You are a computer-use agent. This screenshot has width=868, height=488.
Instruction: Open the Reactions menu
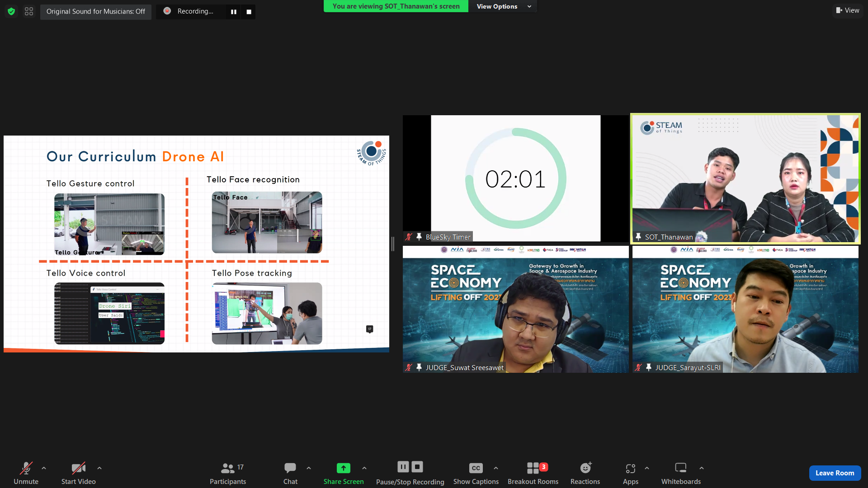(585, 473)
